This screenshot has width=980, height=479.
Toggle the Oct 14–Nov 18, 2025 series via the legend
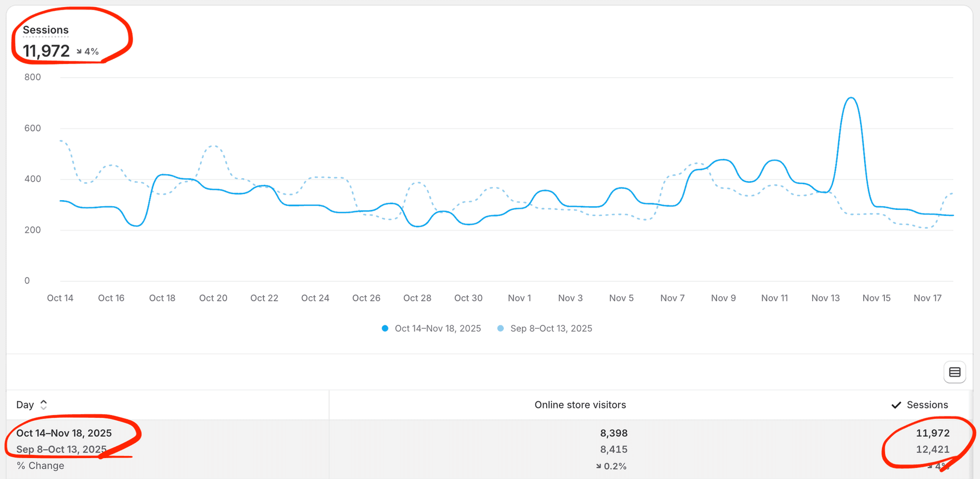(437, 328)
